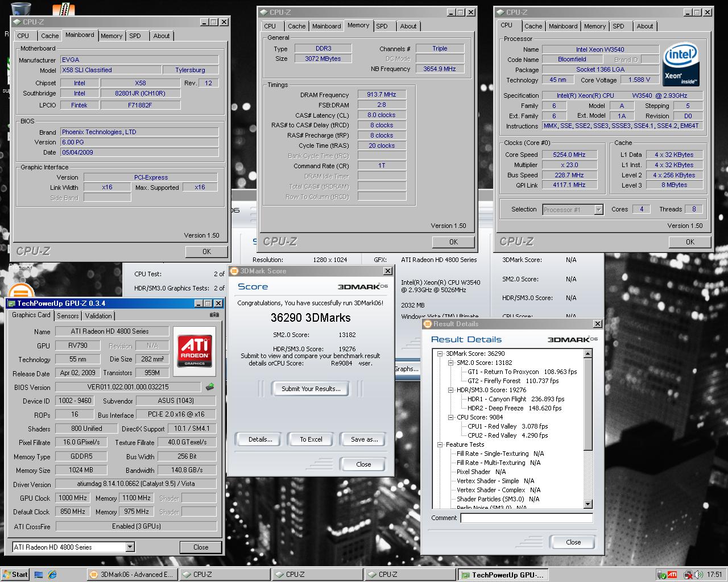This screenshot has height=582, width=728.
Task: Click the GPU-Z screenshot camera icon
Action: (214, 315)
